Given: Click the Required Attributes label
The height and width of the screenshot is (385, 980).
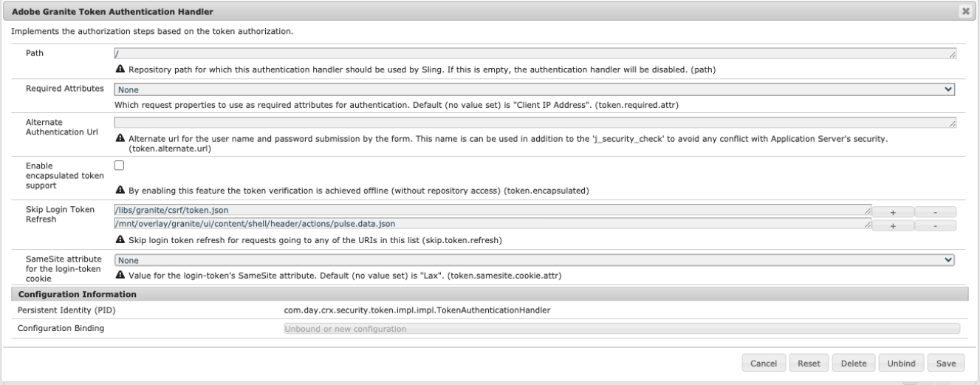Looking at the screenshot, I should coord(65,89).
